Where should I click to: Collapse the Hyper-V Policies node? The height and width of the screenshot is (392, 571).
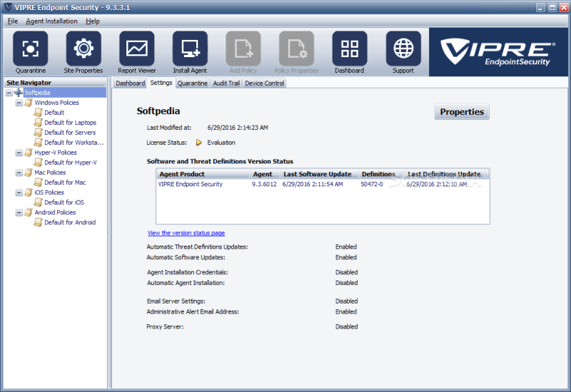coord(19,153)
